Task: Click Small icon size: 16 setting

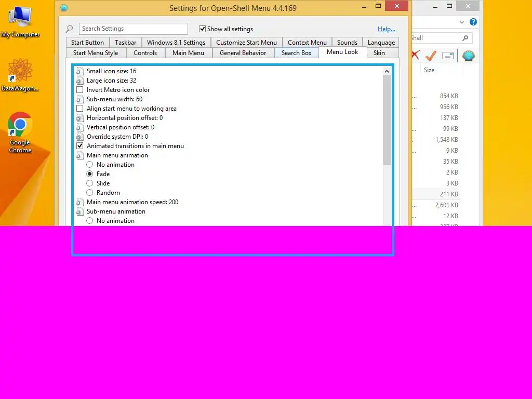Action: [111, 71]
